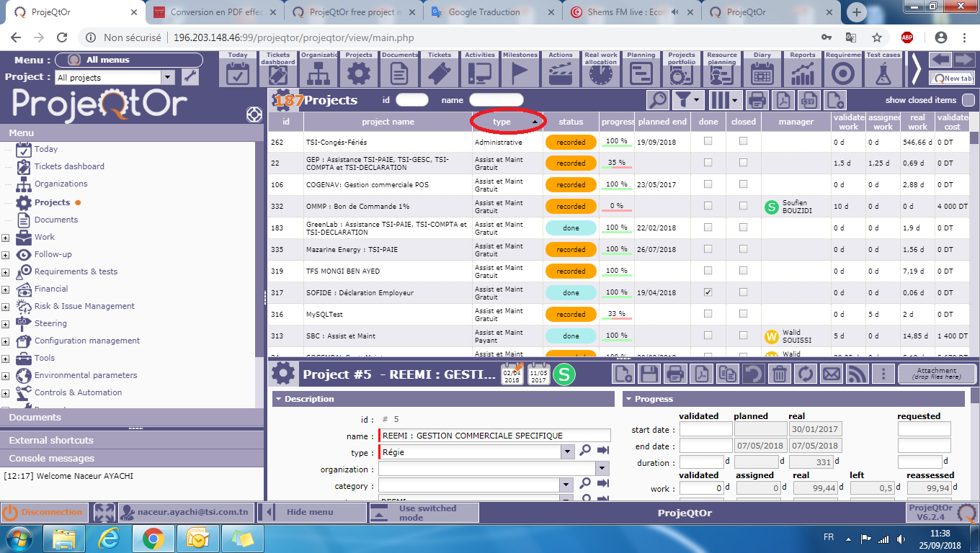This screenshot has width=980, height=553.
Task: Check the closed box for TSI-Congés-Fériés
Action: tap(743, 142)
